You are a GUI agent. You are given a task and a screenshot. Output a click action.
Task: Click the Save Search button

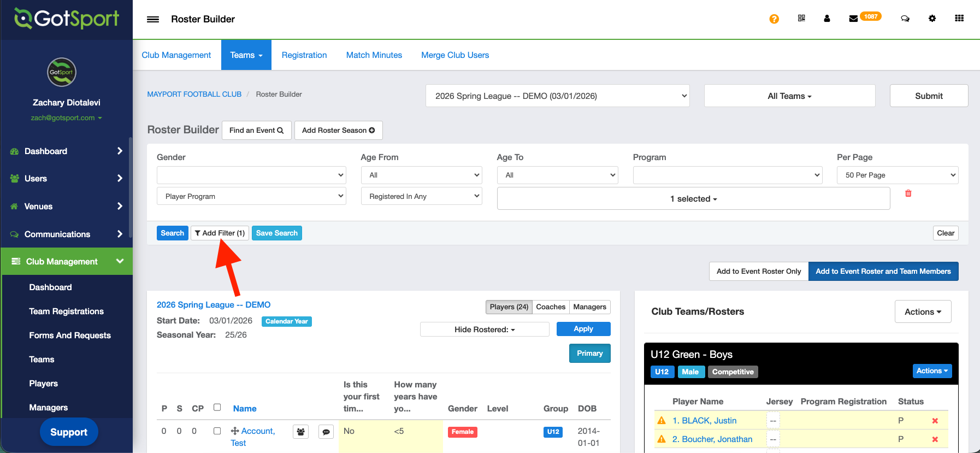click(276, 233)
